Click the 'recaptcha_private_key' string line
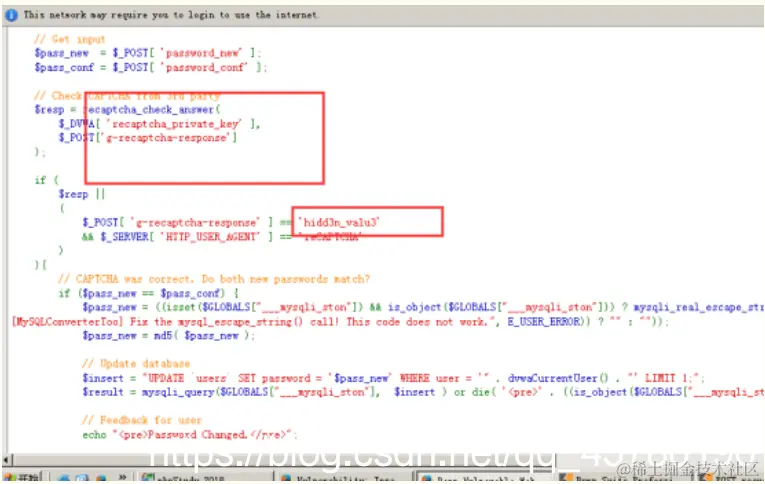 coord(159,123)
